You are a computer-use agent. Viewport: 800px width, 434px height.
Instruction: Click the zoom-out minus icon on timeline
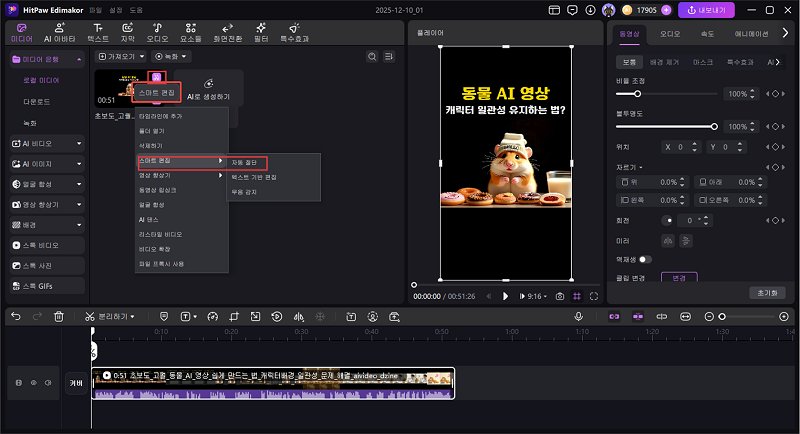(709, 317)
